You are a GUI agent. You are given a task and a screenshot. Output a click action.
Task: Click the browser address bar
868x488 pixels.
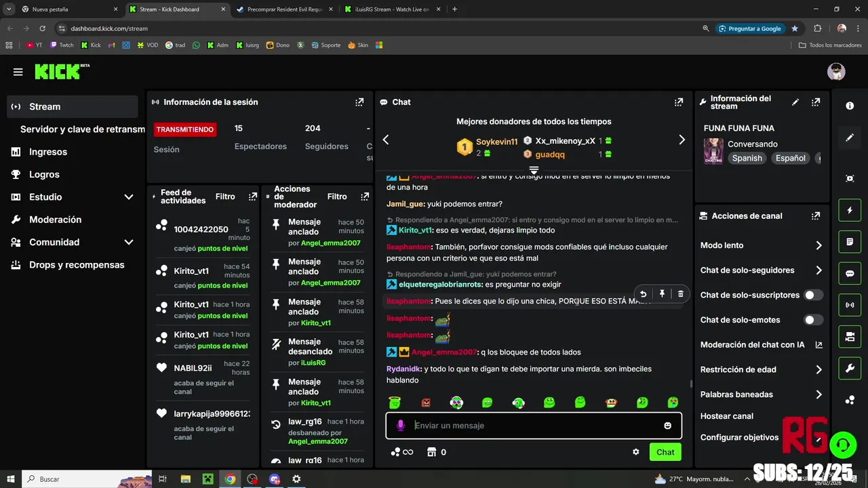click(x=380, y=28)
